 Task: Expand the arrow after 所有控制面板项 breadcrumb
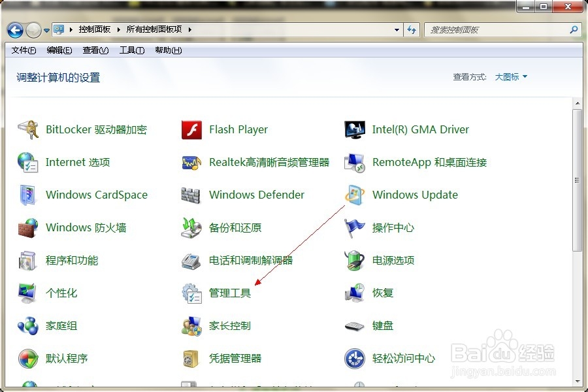189,29
